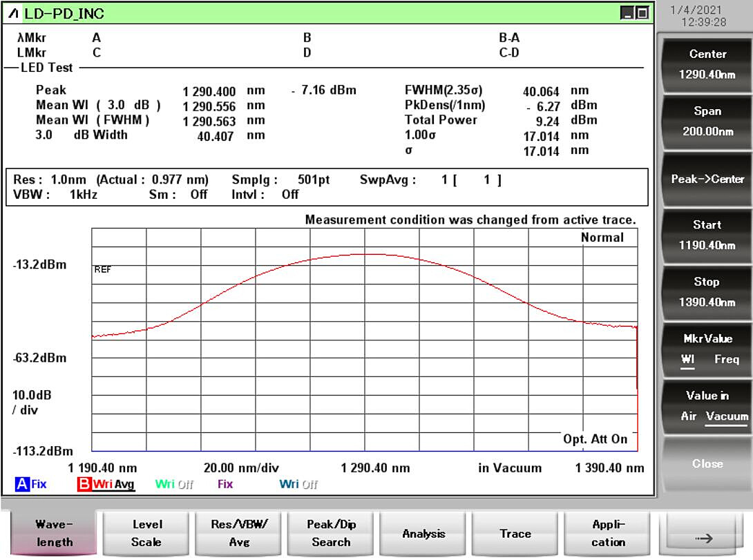The height and width of the screenshot is (560, 753).
Task: Open the Level Scale menu
Action: [146, 534]
